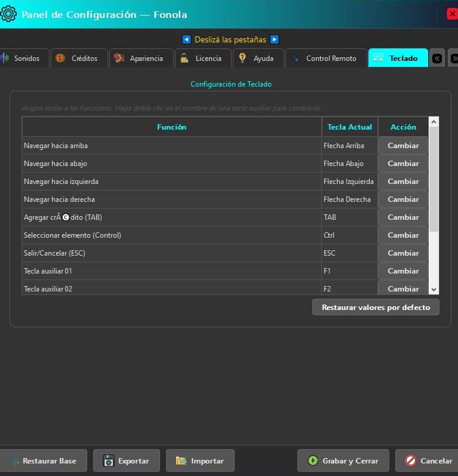
Task: Click the right blue arrow beside Deslizá las pestañas
Action: (274, 39)
